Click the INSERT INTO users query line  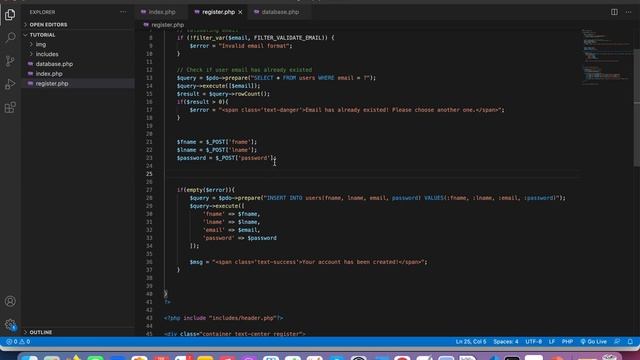(x=378, y=198)
